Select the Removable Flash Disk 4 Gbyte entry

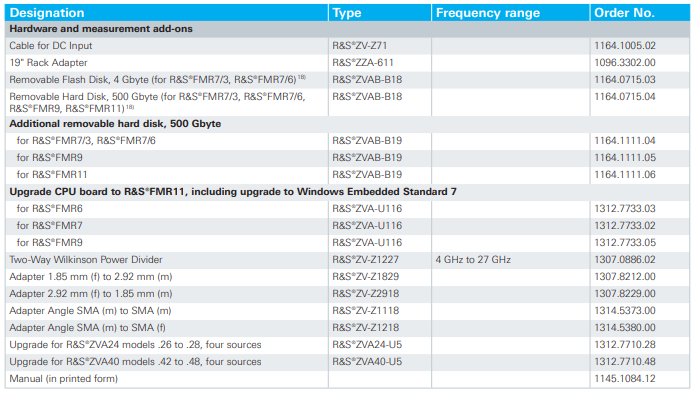pyautogui.click(x=158, y=79)
